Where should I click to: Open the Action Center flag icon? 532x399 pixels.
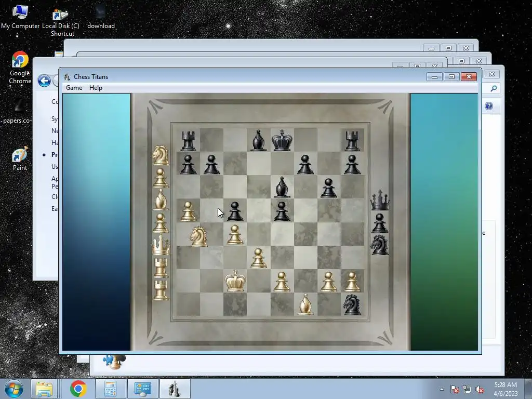[x=454, y=389]
